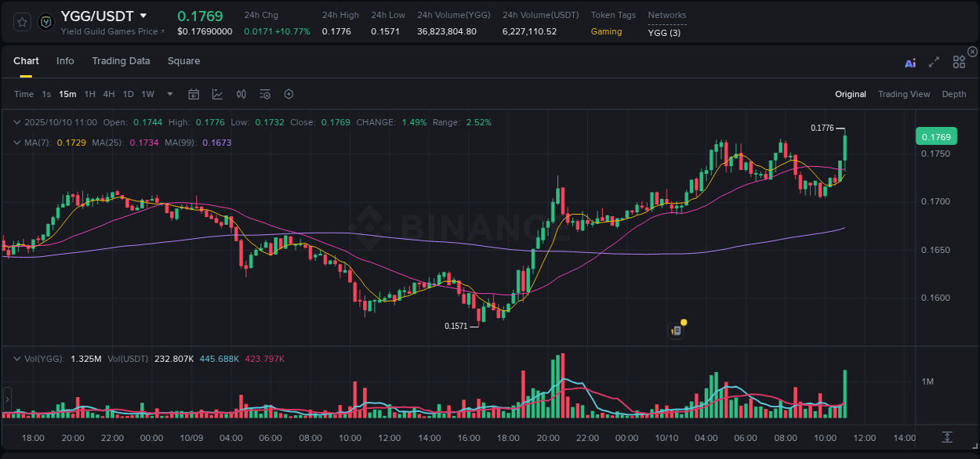Select the 1D timeframe
The height and width of the screenshot is (459, 980).
tap(128, 94)
